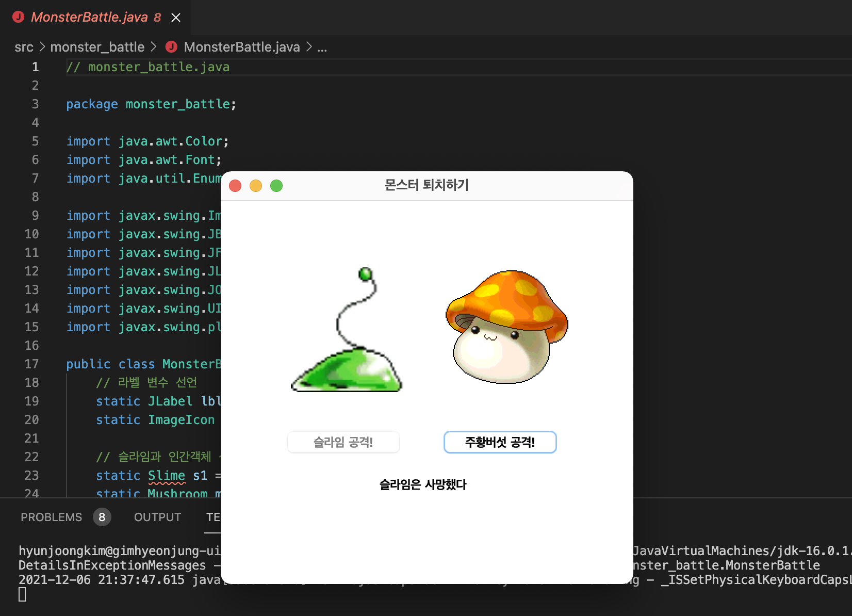
Task: Click line number 17 in gutter
Action: [x=31, y=364]
